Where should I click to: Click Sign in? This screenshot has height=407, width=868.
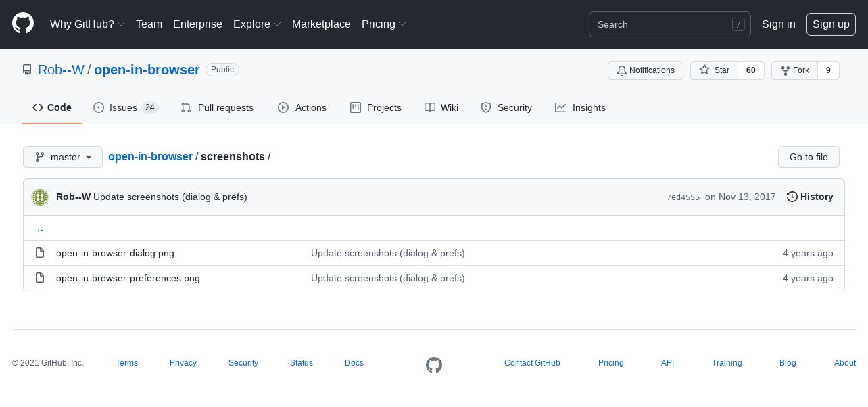tap(779, 24)
